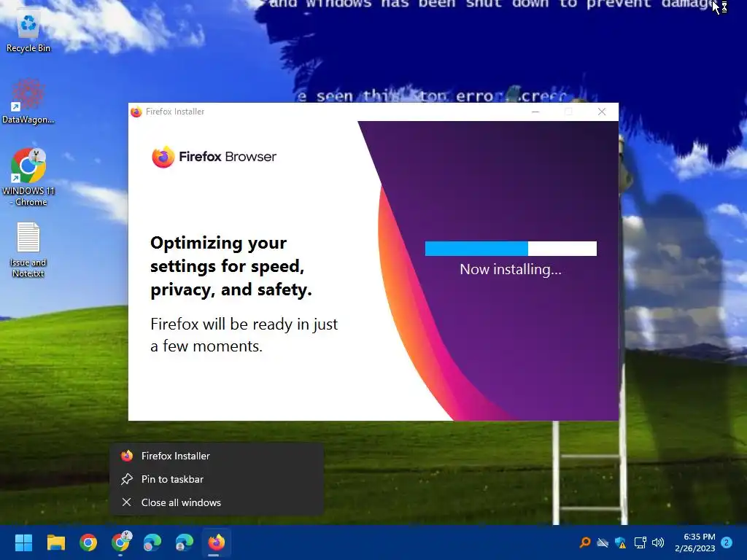747x560 pixels.
Task: Choose Close all windows in jump list
Action: click(217, 502)
